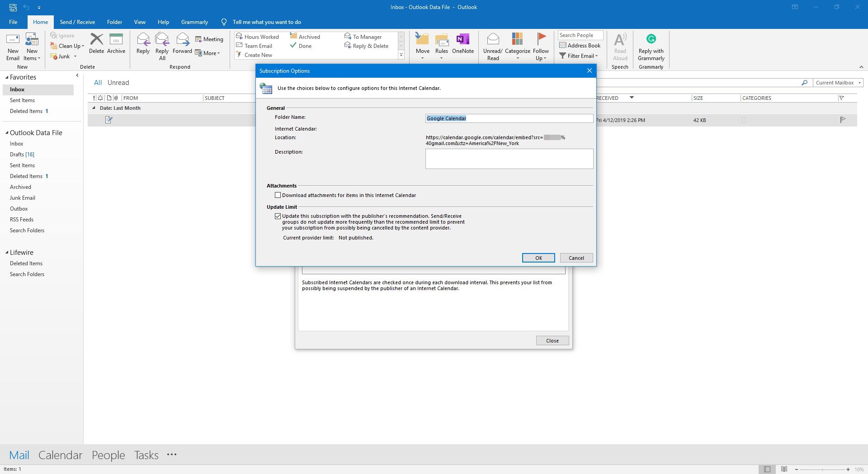Click the New Email icon
Image resolution: width=868 pixels, height=474 pixels.
(x=13, y=40)
